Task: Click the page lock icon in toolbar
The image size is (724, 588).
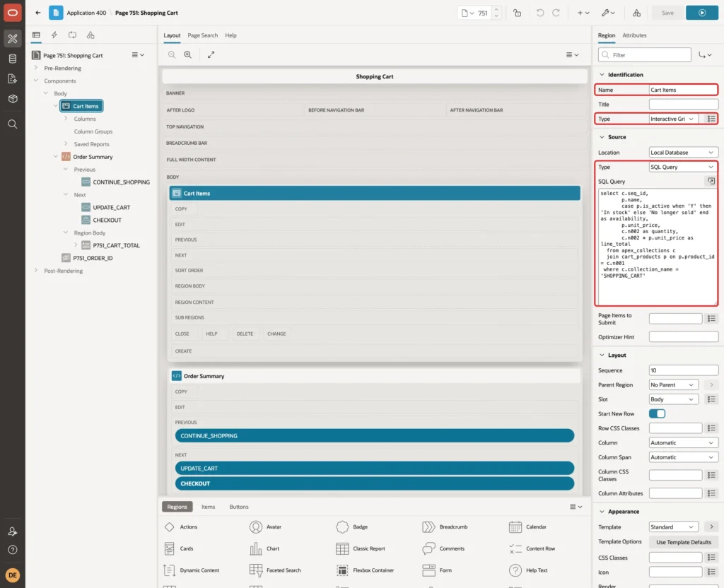Action: pyautogui.click(x=517, y=13)
